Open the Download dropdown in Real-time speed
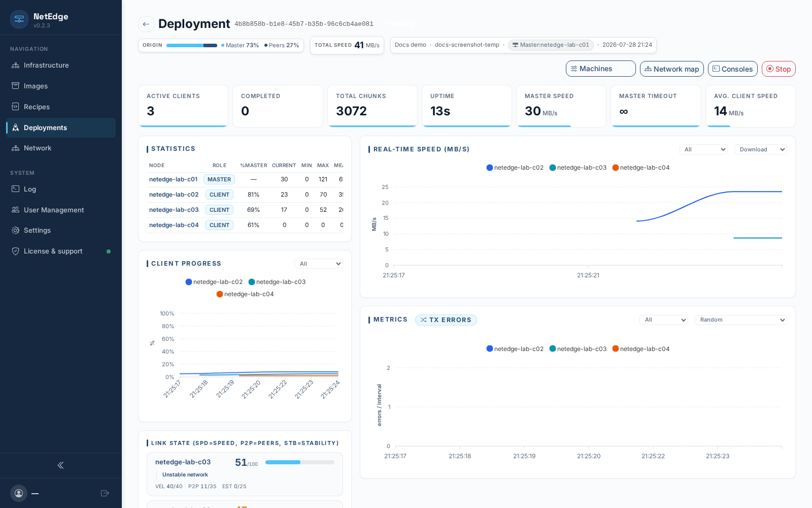 pyautogui.click(x=761, y=149)
